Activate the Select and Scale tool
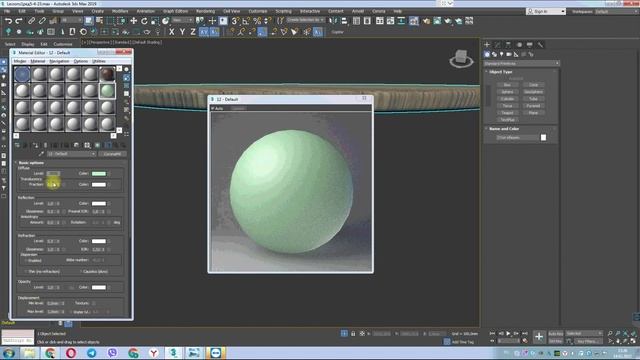 [x=155, y=20]
